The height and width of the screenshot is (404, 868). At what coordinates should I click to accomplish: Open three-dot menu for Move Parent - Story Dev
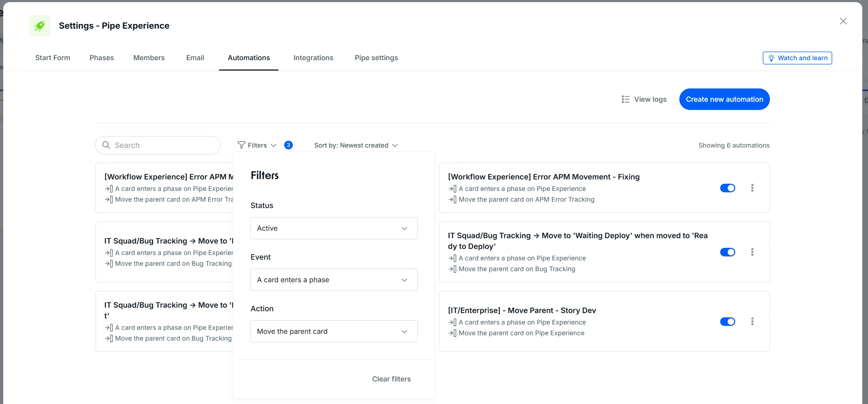752,321
